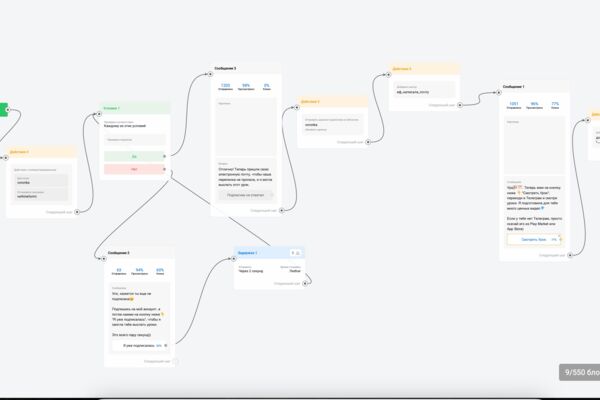Click the image area in Сообщение 1

pyautogui.click(x=534, y=145)
